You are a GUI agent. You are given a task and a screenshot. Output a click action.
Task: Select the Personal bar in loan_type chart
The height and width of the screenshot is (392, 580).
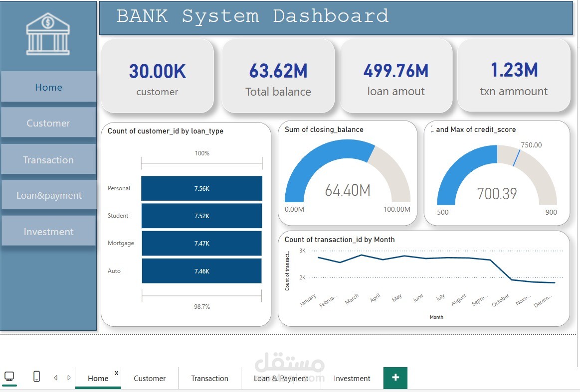[x=201, y=188]
